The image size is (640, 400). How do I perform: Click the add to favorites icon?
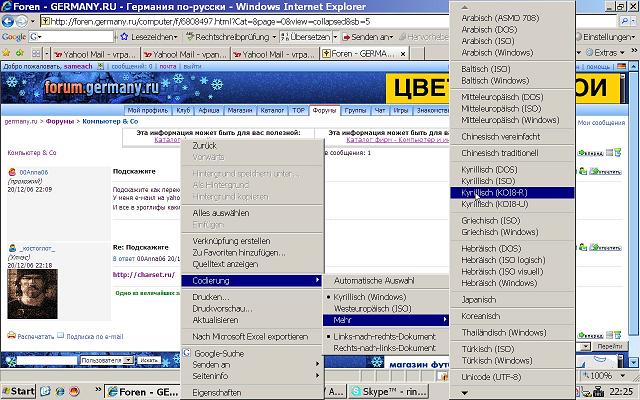pyautogui.click(x=20, y=53)
